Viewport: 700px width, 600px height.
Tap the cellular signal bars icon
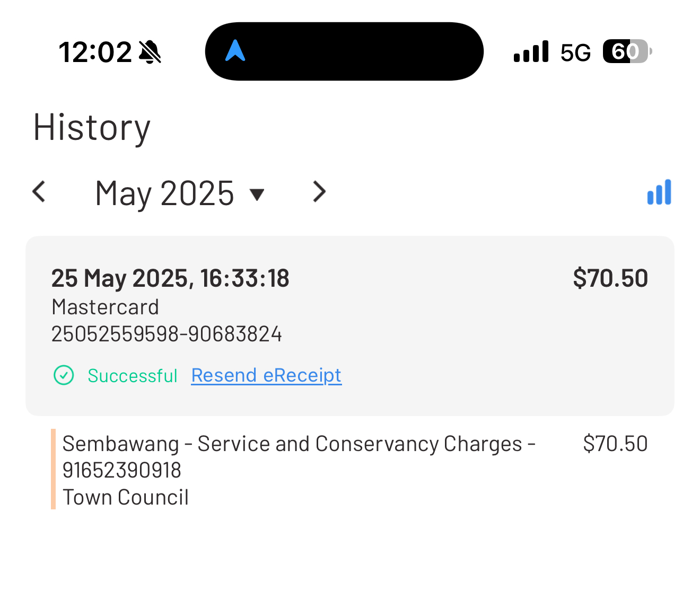click(531, 52)
